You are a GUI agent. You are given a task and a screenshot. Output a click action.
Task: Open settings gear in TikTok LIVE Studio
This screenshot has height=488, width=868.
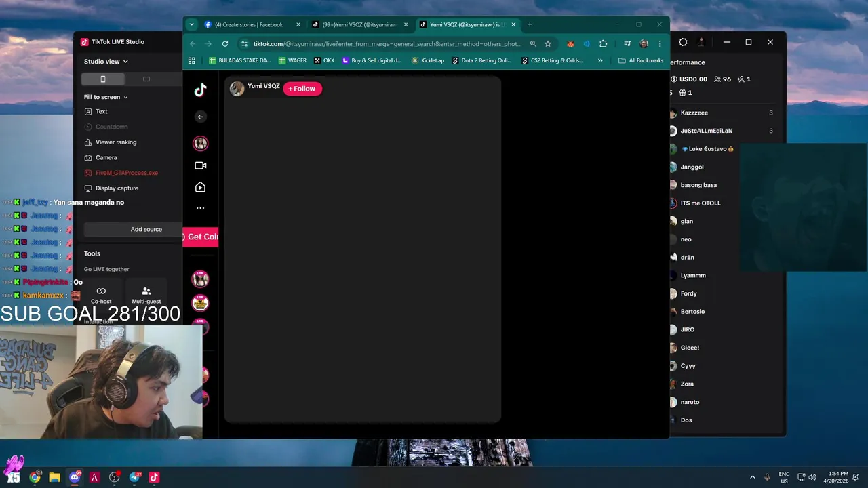683,42
